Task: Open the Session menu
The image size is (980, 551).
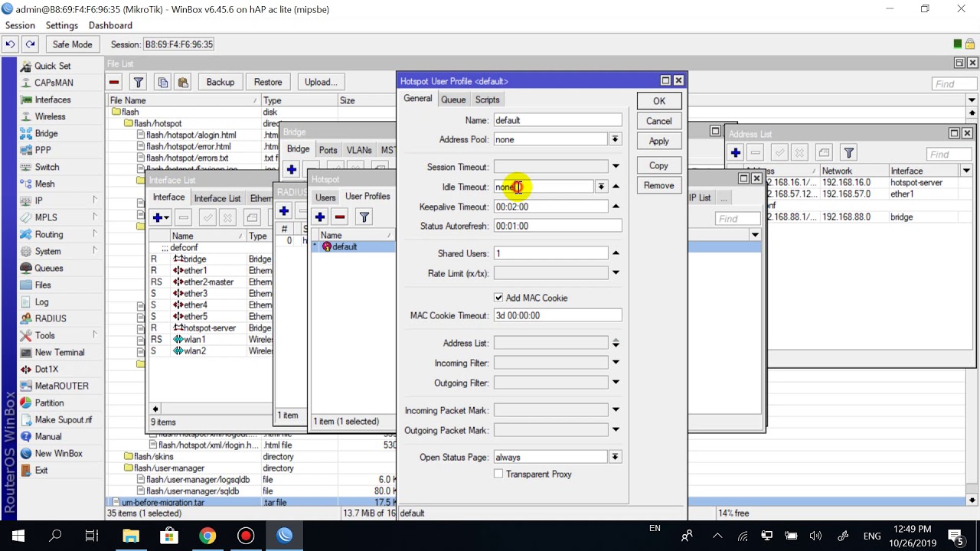Action: click(20, 25)
